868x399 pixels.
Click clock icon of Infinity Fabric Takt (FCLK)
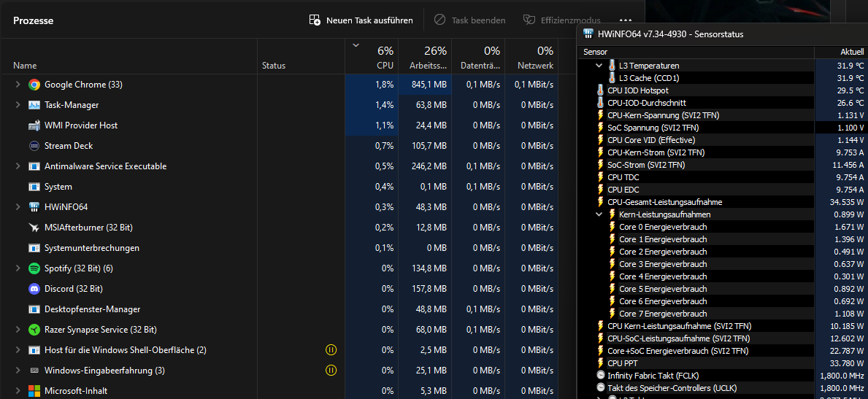[x=601, y=376]
